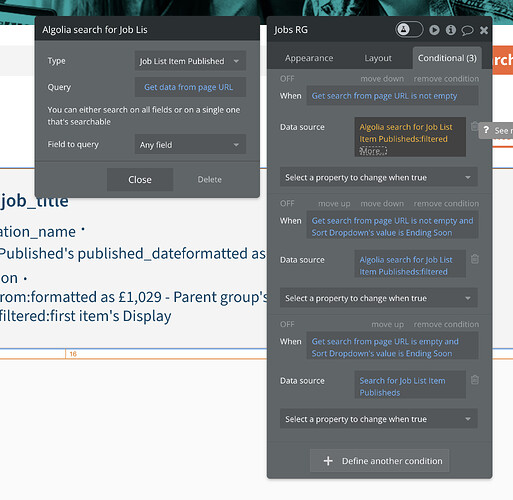This screenshot has height=500, width=513.
Task: Open highlighted orange Algolia search data source
Action: click(x=410, y=137)
